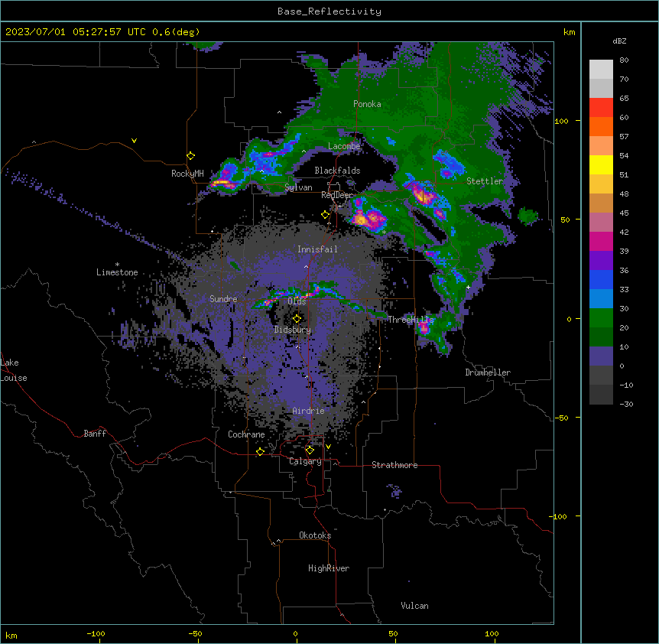
Task: Pick the light blue 30–33 dBZ legend swatch
Action: point(601,299)
